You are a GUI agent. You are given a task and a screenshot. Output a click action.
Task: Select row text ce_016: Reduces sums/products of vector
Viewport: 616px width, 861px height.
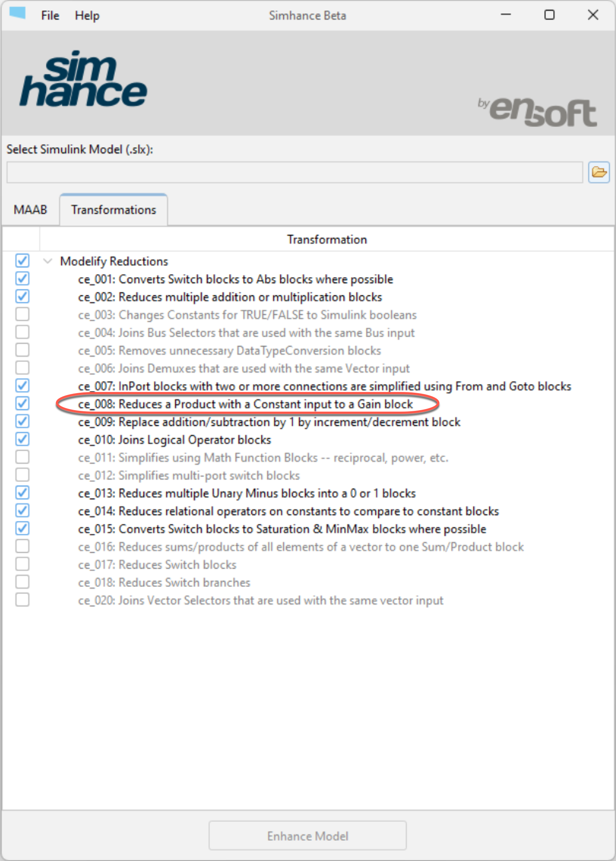[x=301, y=547]
